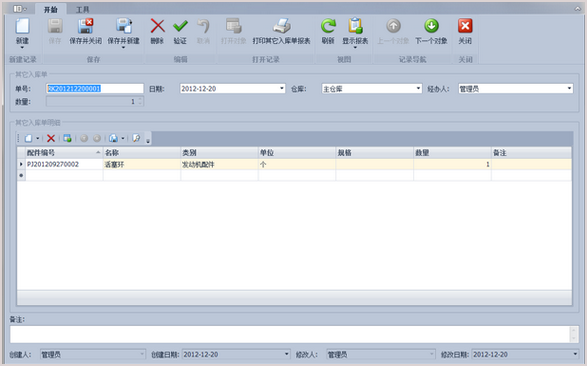Image resolution: width=587 pixels, height=366 pixels.
Task: Click the green 刷新 refresh icon
Action: (328, 26)
